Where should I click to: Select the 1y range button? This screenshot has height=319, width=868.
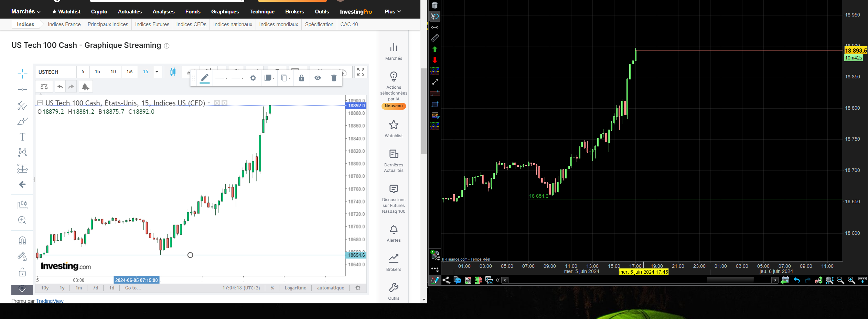62,288
